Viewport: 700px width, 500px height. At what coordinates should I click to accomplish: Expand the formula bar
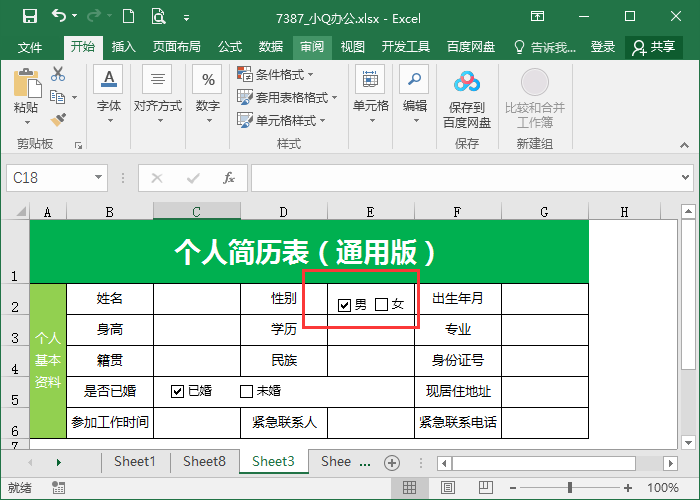tap(686, 178)
